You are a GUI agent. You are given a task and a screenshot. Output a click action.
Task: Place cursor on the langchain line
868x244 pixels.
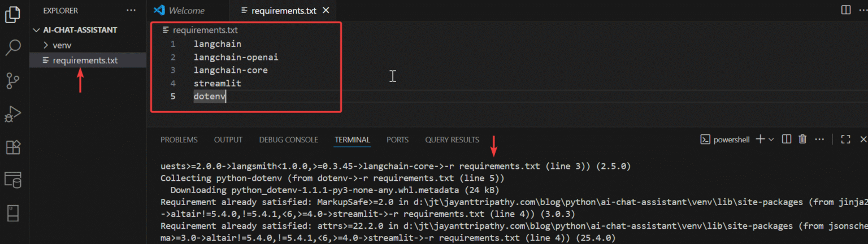tap(218, 43)
